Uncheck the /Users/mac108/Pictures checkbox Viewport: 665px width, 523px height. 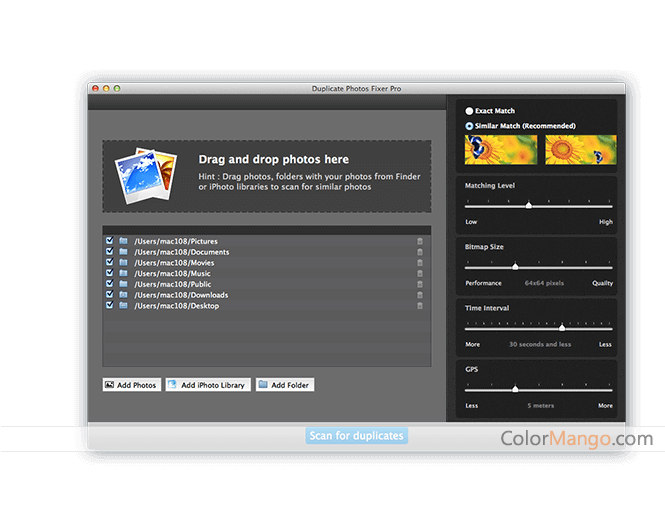tap(109, 241)
